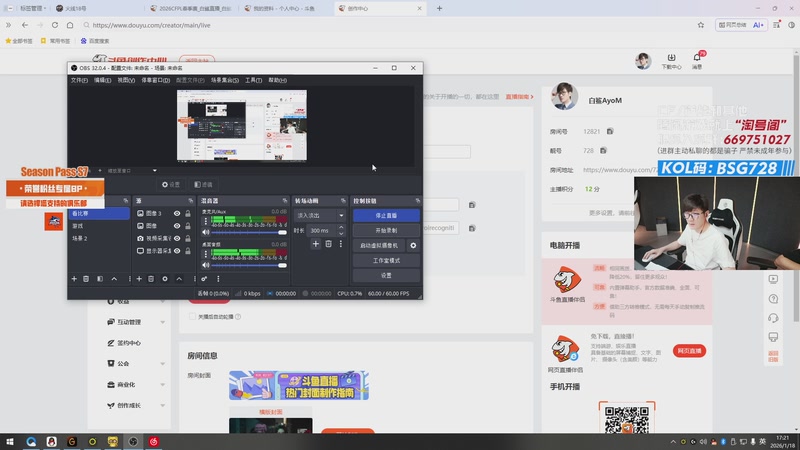Screen dimensions: 800x450
Task: Open OBS 设置 from controls panel
Action: (386, 276)
